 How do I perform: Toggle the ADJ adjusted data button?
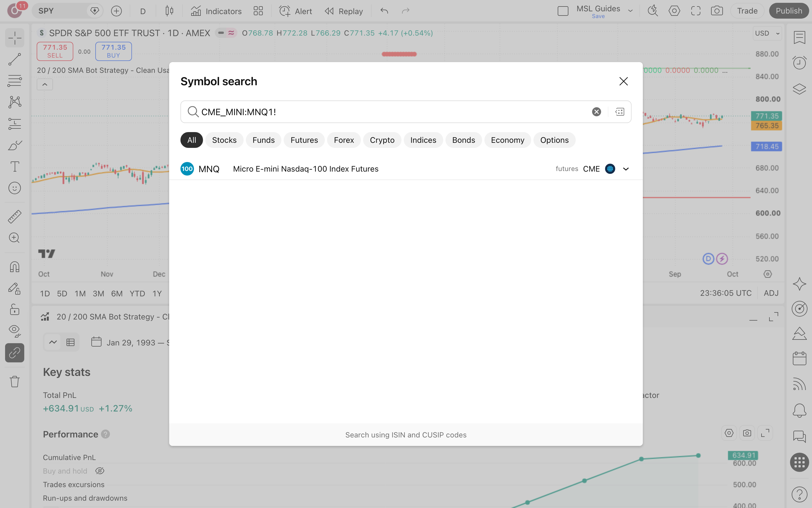tap(771, 293)
